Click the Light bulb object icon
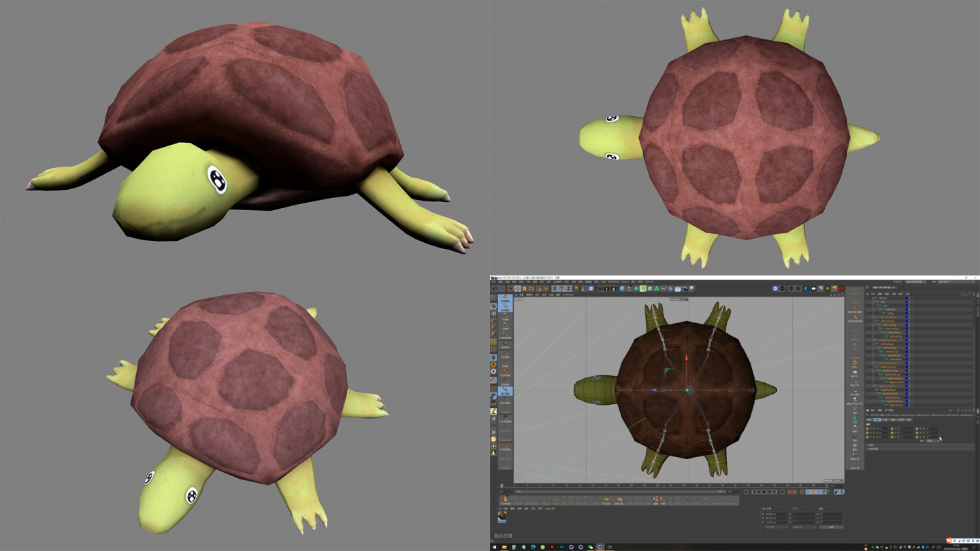Viewport: 980px width, 551px height. tap(691, 288)
